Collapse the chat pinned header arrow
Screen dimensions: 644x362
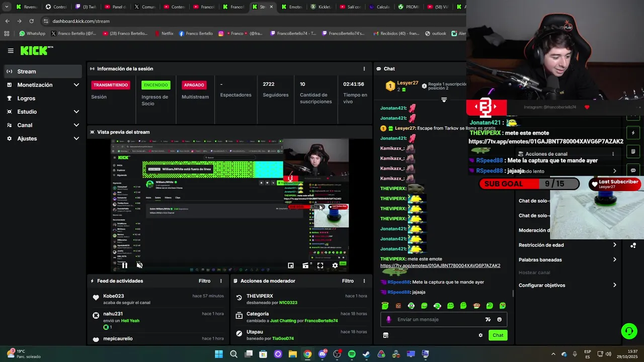tap(444, 100)
